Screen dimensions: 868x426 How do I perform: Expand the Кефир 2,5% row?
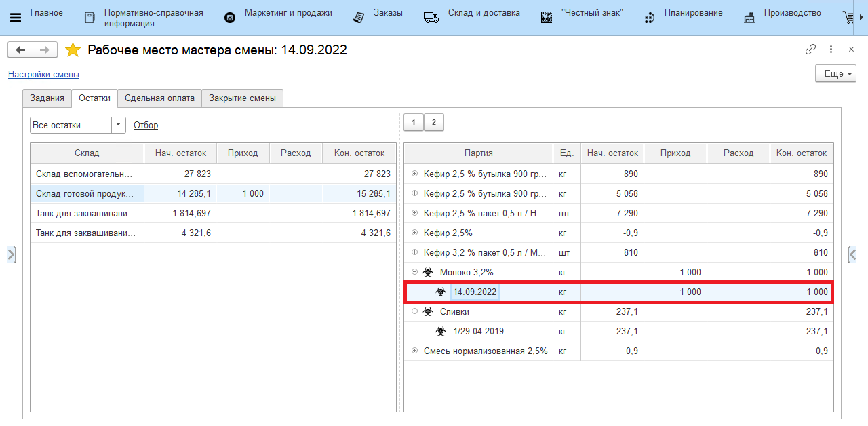tap(414, 233)
